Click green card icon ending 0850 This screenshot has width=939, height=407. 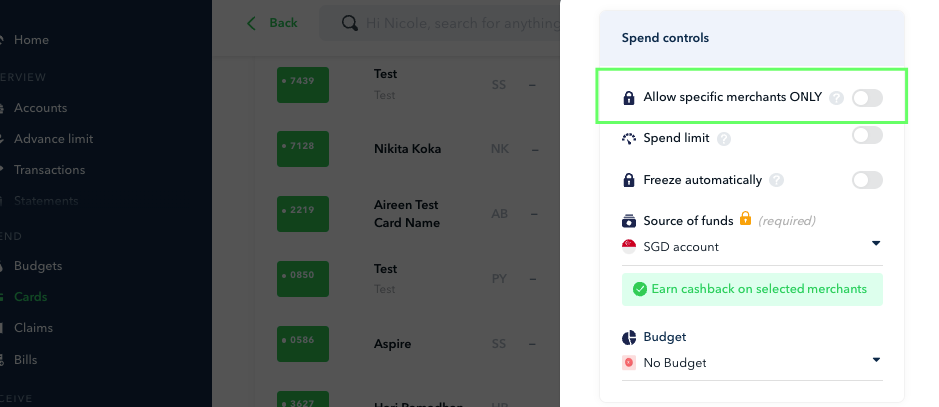303,277
